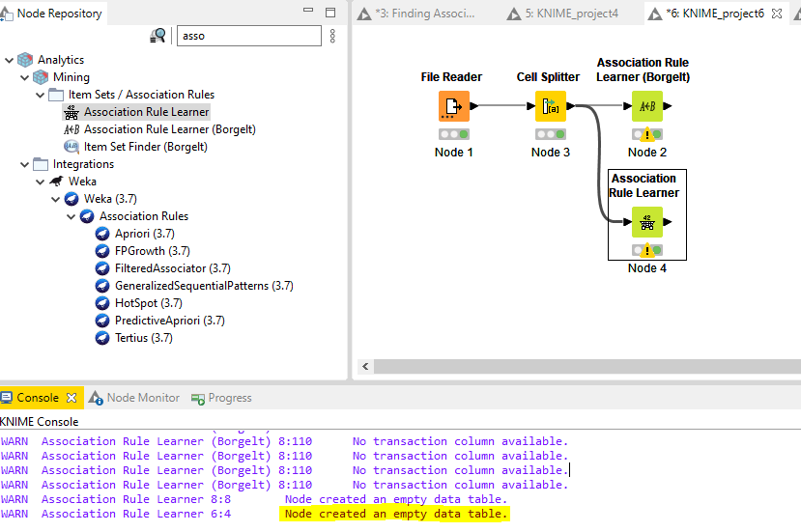Click the traffic light status under Node 3

pyautogui.click(x=550, y=134)
